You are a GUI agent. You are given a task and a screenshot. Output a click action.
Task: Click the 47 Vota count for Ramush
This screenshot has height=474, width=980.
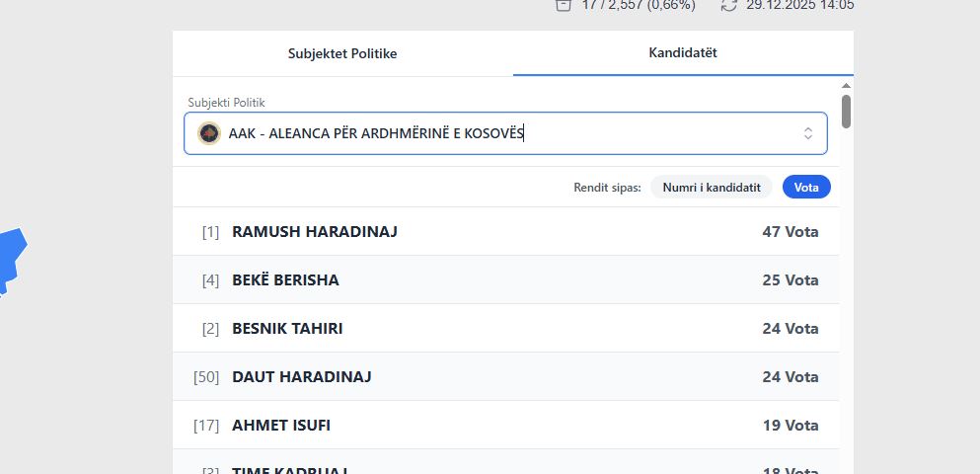(790, 232)
